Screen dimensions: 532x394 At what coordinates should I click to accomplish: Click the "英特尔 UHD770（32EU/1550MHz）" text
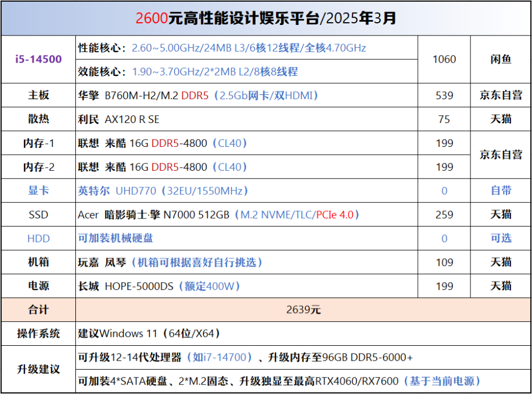click(x=163, y=191)
